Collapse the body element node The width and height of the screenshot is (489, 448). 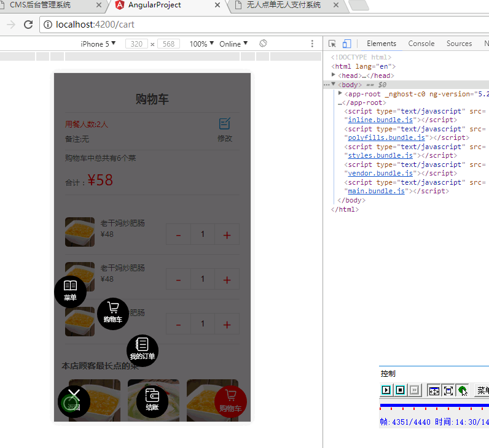point(334,84)
